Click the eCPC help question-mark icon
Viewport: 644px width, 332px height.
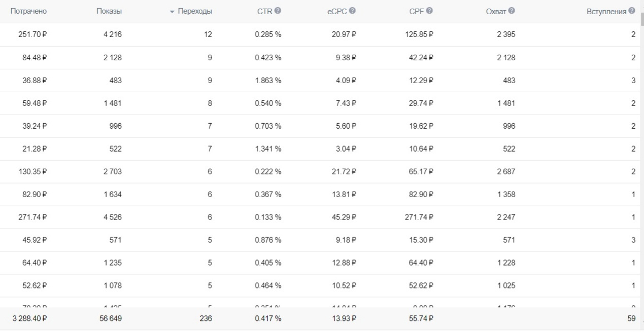352,11
